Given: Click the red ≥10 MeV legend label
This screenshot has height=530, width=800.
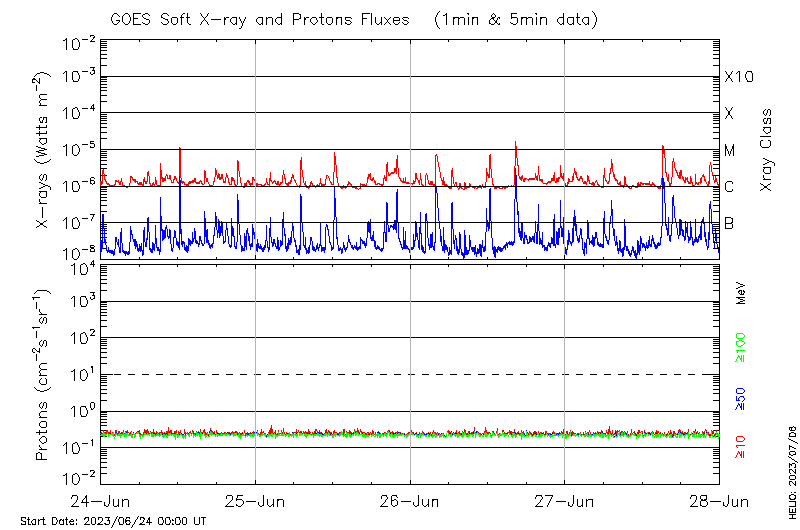Looking at the screenshot, I should 741,447.
